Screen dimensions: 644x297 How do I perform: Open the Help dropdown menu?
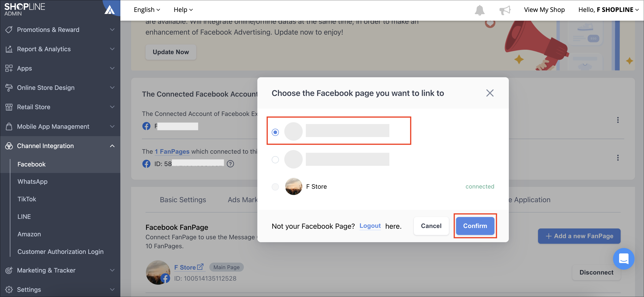pyautogui.click(x=183, y=9)
